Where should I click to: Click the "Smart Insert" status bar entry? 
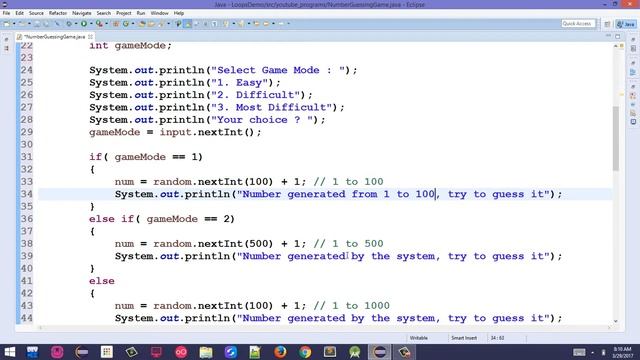coord(464,338)
